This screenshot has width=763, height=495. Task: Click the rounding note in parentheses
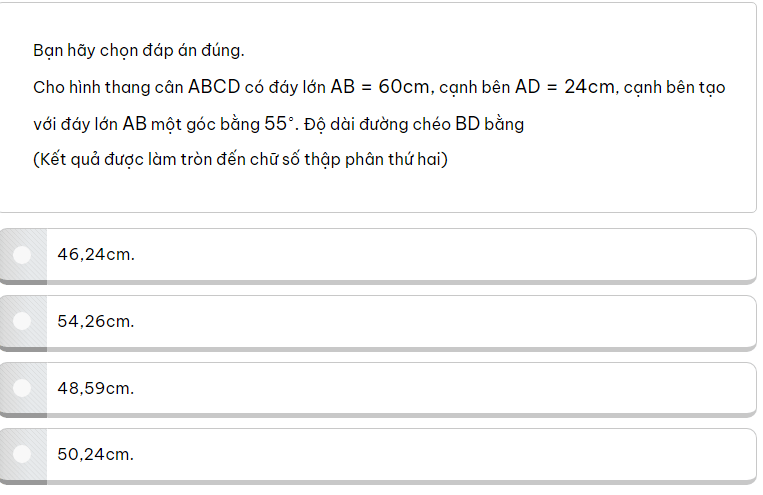240,160
